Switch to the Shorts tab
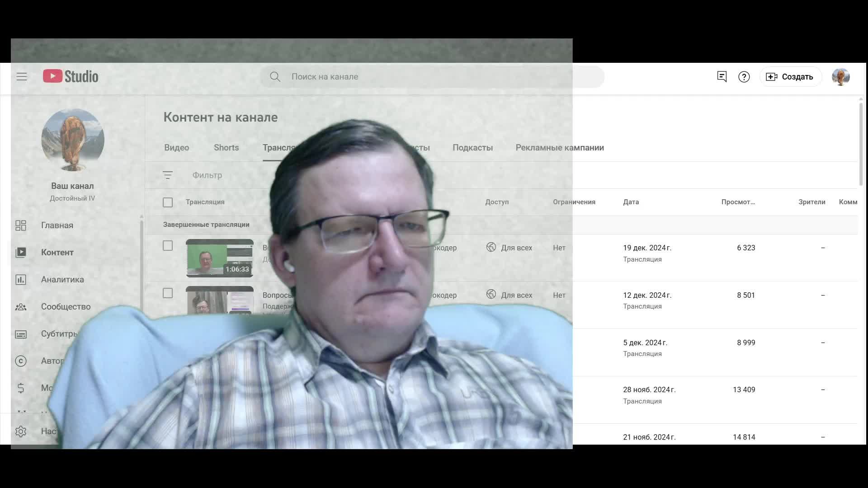Image resolution: width=868 pixels, height=488 pixels. pos(226,148)
